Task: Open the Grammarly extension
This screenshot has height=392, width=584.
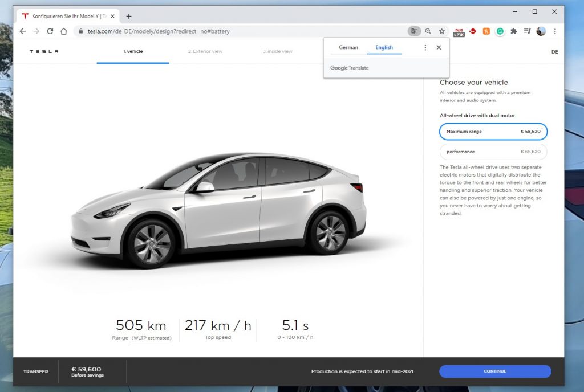Action: coord(500,31)
